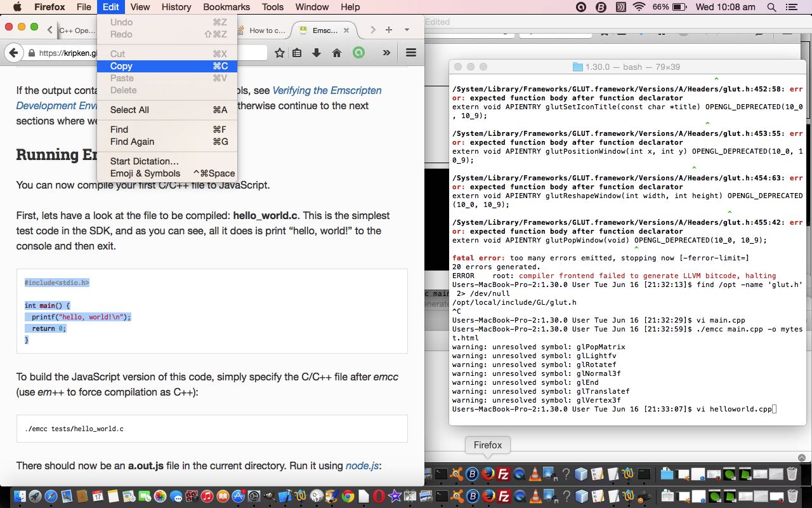The width and height of the screenshot is (812, 508).
Task: Click './emcc tests/hello_world.c' code line
Action: pos(74,429)
